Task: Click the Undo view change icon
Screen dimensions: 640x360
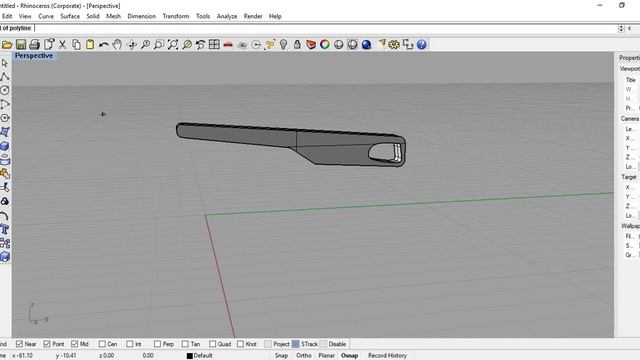Action: click(x=200, y=44)
